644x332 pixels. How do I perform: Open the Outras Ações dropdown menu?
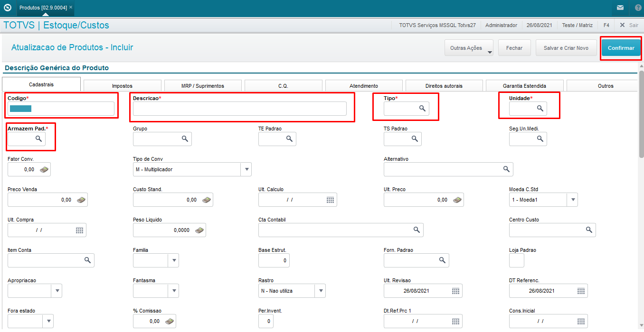(469, 48)
